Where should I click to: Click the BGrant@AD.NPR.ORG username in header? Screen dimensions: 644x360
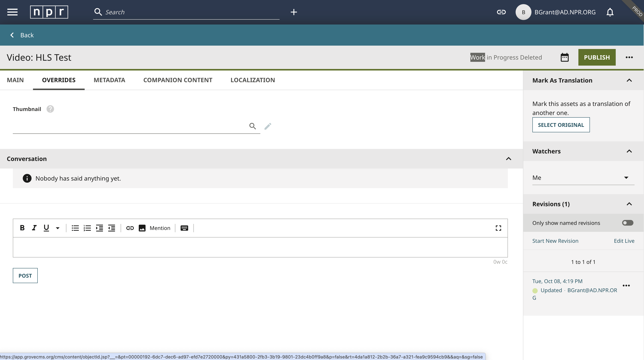[x=565, y=12]
